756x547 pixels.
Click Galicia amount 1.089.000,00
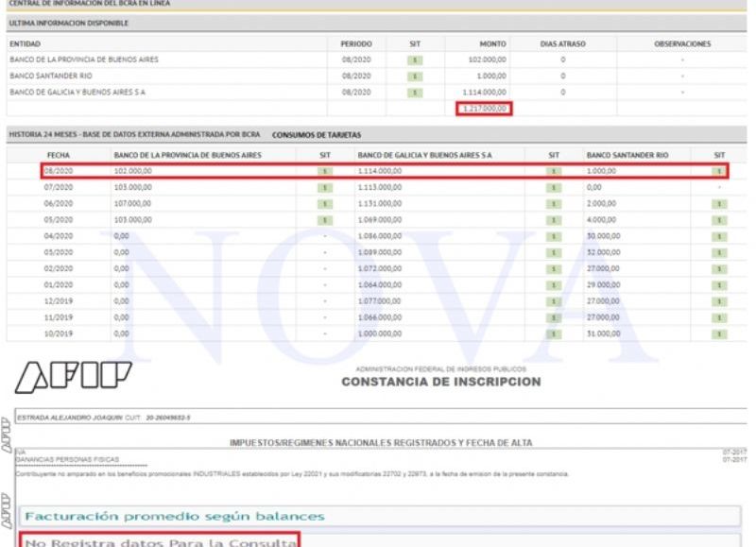[x=380, y=252]
